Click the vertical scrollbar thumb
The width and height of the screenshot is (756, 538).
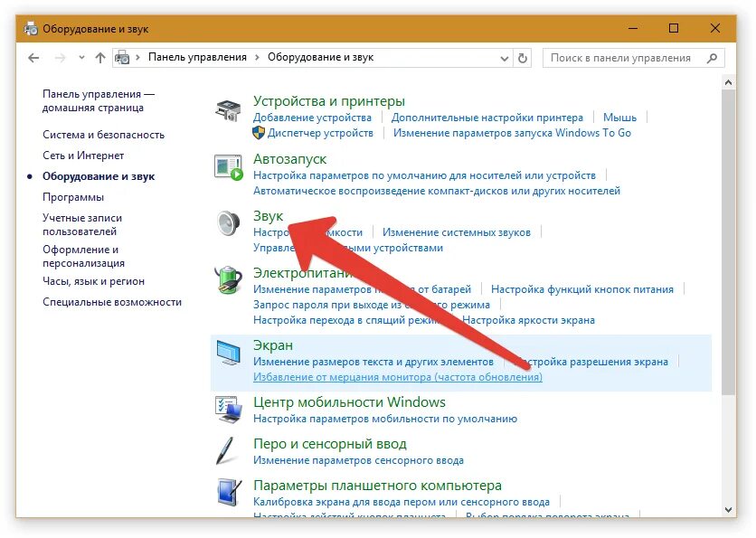click(728, 242)
